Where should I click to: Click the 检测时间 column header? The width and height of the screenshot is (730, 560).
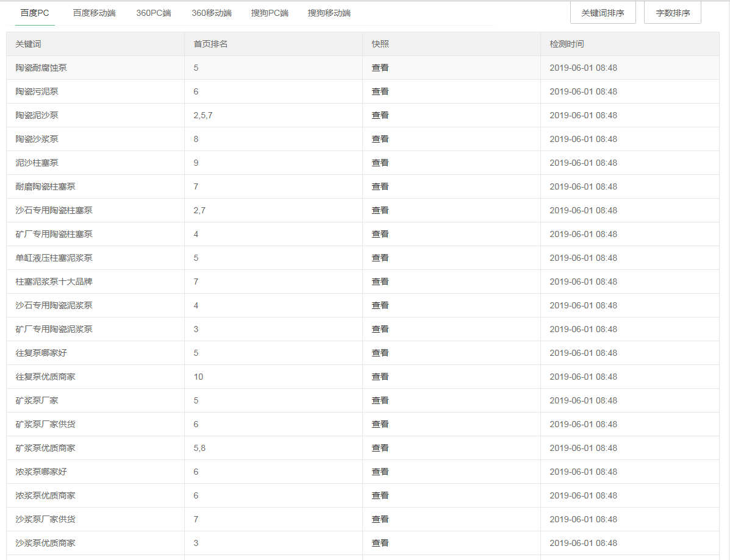click(567, 44)
